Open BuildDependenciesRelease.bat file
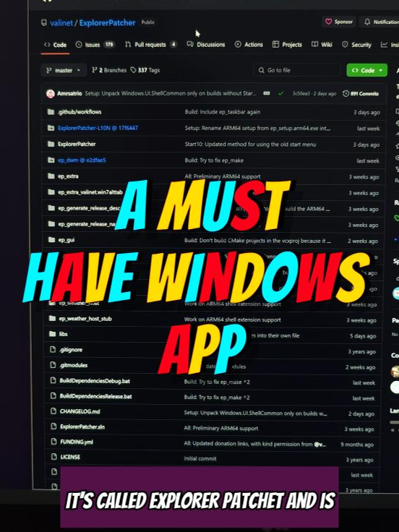This screenshot has height=532, width=399. (96, 396)
